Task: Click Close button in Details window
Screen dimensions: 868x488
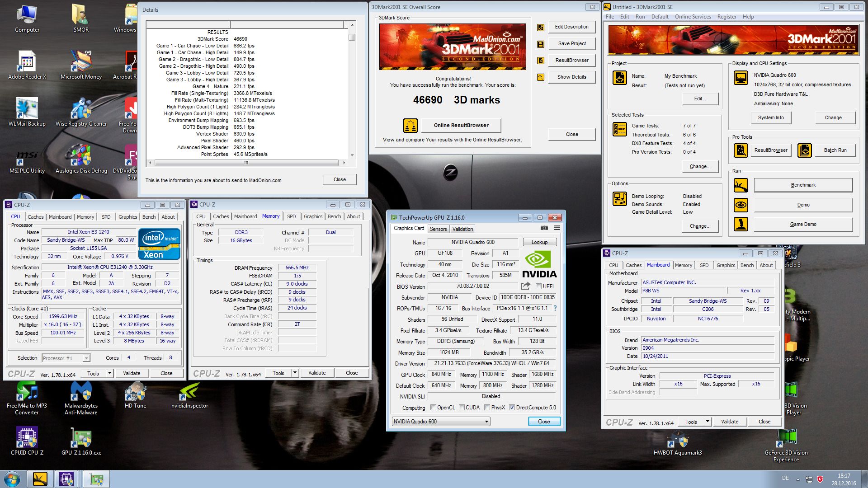Action: tap(340, 180)
